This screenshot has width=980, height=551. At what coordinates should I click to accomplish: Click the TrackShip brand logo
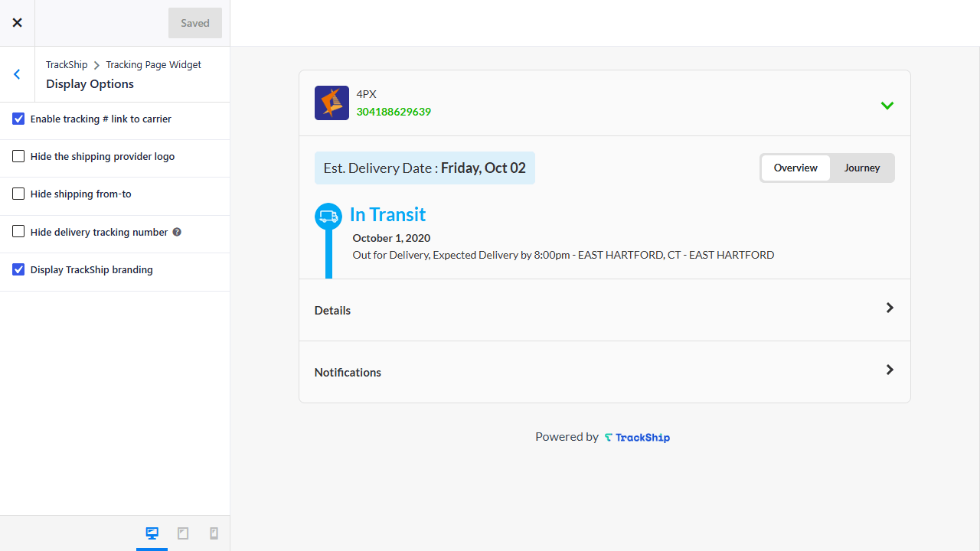[637, 437]
